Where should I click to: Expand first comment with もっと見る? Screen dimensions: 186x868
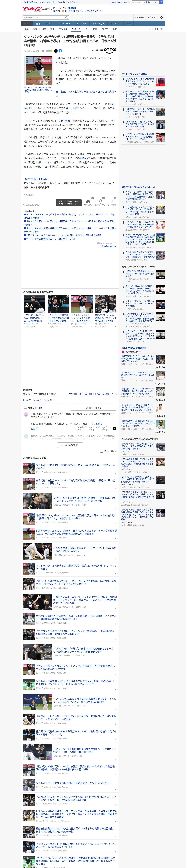(x=97, y=424)
